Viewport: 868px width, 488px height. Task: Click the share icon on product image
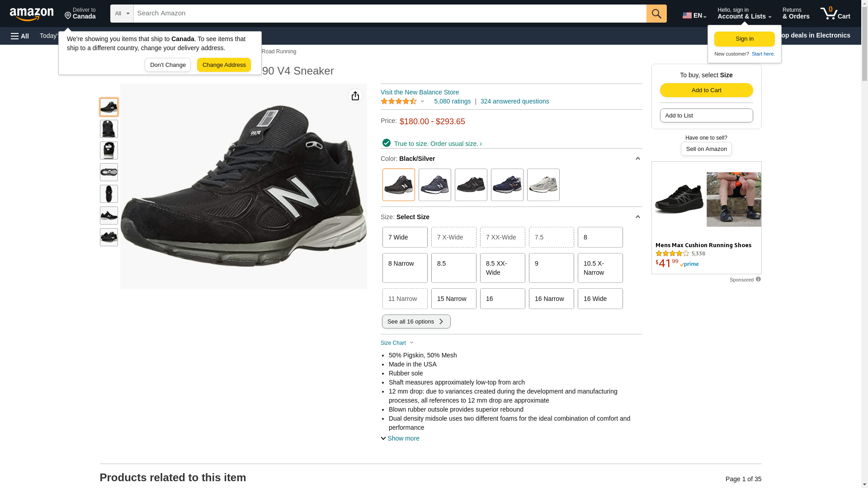(x=355, y=96)
